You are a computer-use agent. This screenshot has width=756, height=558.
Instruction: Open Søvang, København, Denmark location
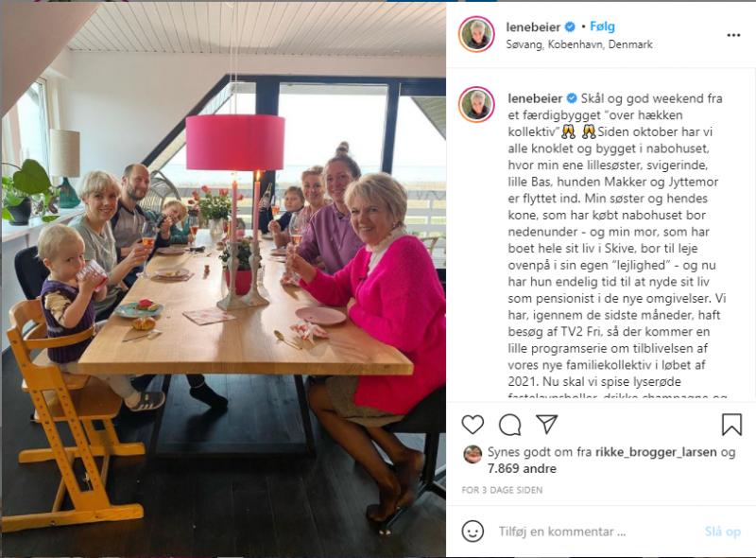tap(579, 44)
